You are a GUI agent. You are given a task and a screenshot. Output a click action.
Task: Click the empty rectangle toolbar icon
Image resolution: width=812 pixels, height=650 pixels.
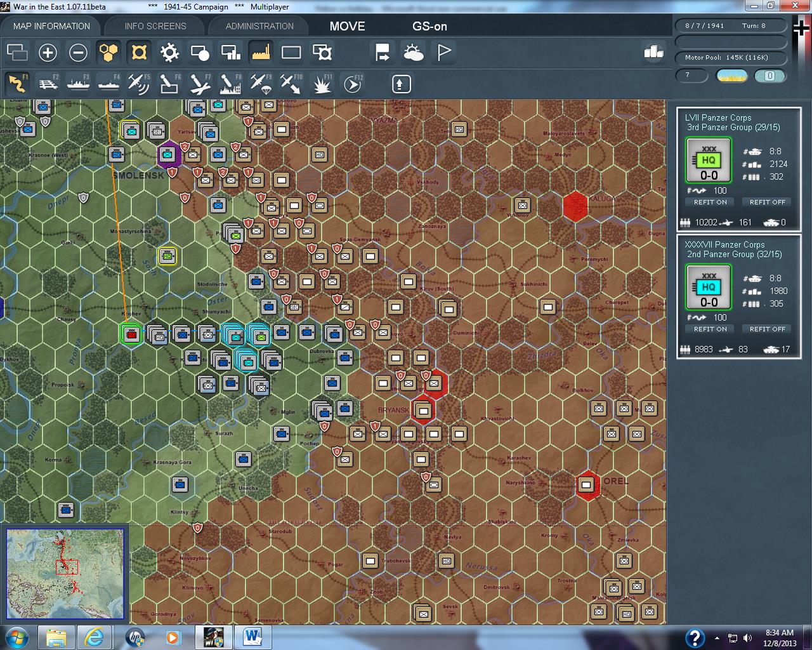pos(291,52)
